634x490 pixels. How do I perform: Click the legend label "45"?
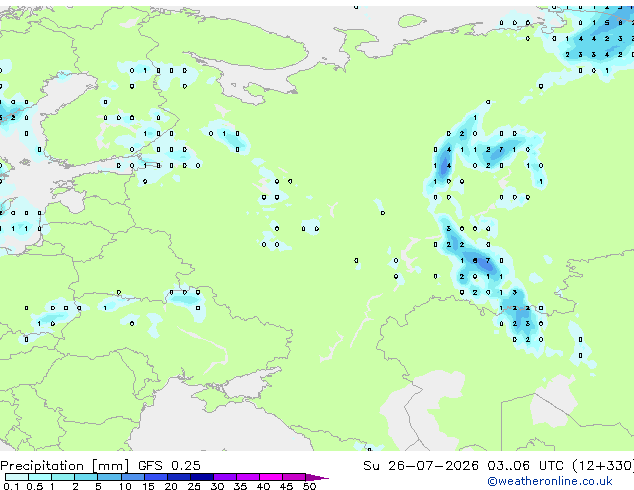286,486
